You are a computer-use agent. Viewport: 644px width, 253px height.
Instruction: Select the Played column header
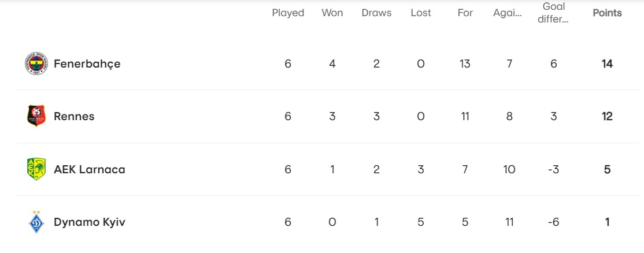288,13
